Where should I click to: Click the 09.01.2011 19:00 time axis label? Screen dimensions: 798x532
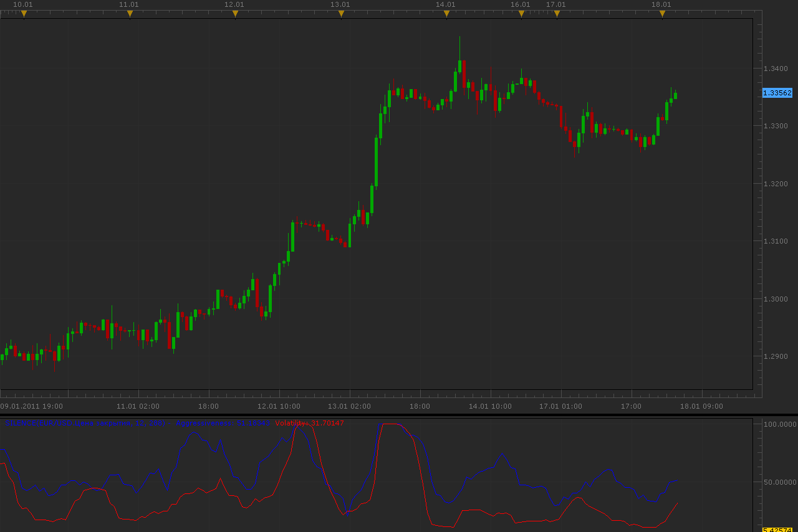[31, 406]
